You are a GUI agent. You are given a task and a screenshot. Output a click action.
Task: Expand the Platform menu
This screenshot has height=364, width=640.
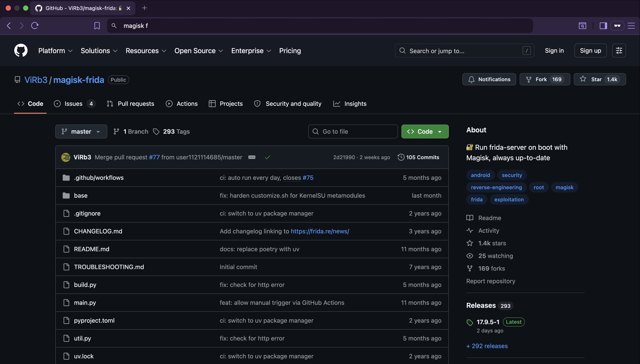(x=55, y=51)
